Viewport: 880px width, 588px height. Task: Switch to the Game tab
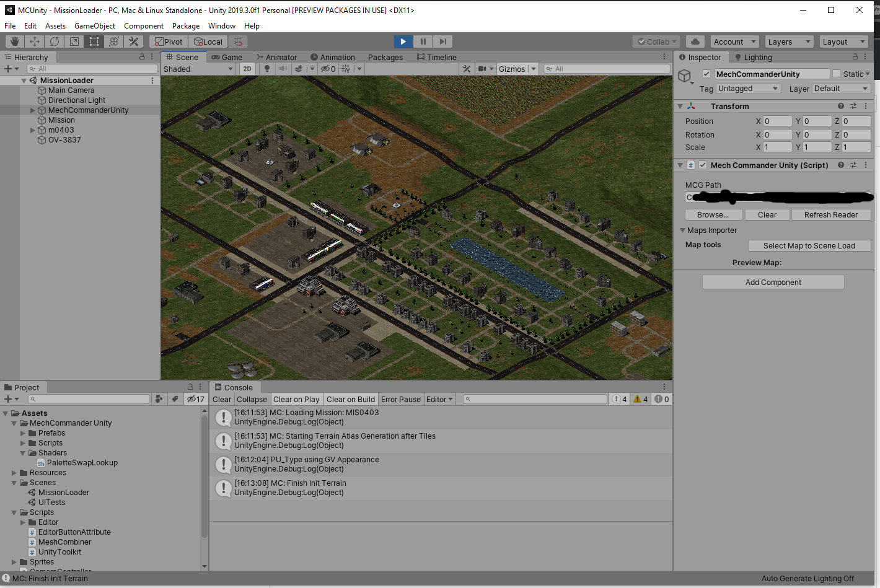[x=227, y=57]
